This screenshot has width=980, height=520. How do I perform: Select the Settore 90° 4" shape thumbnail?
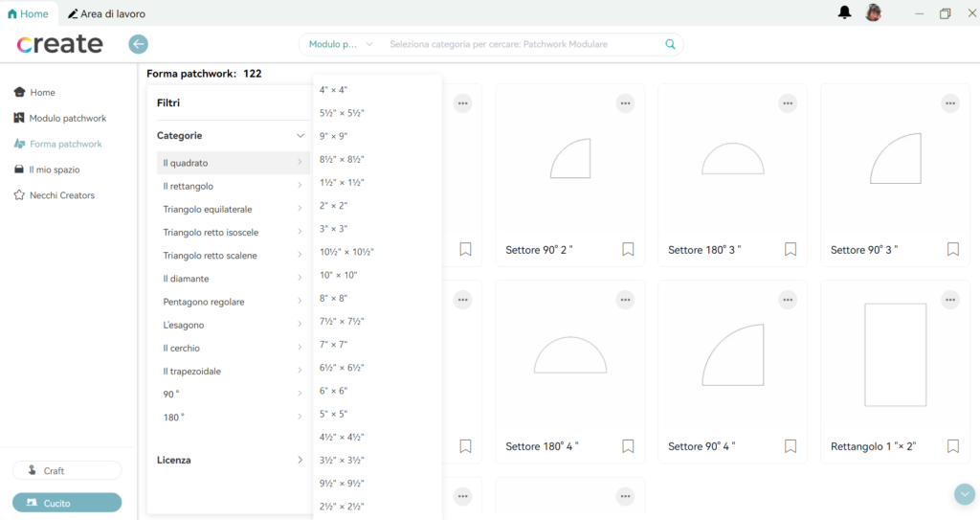click(732, 355)
